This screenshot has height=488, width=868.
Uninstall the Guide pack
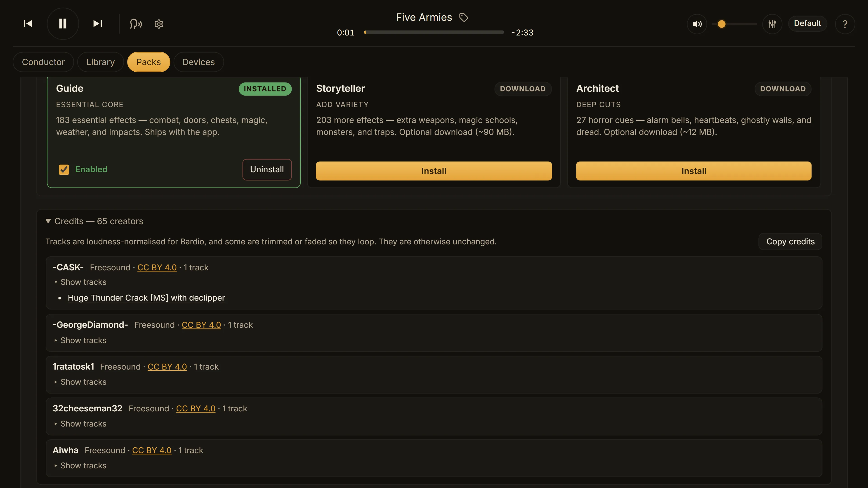click(267, 169)
